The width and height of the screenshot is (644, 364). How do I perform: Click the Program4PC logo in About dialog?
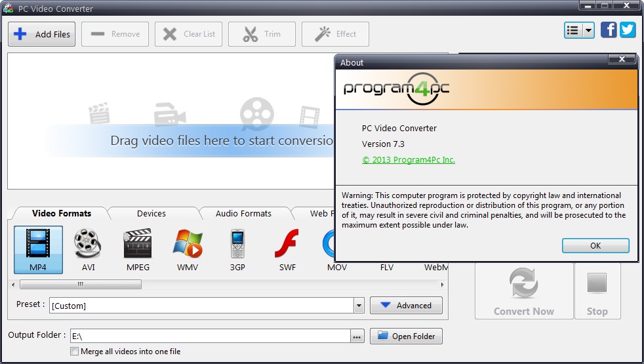coord(396,89)
